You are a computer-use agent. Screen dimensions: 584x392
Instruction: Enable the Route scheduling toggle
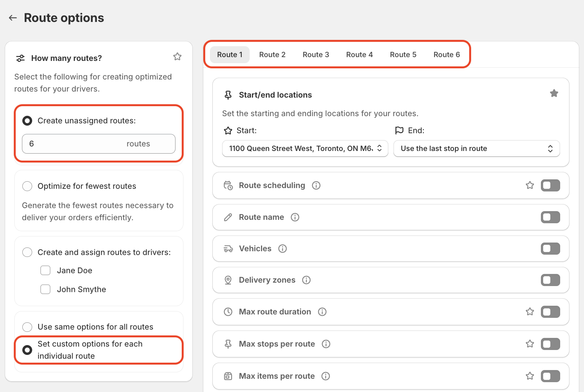click(550, 185)
